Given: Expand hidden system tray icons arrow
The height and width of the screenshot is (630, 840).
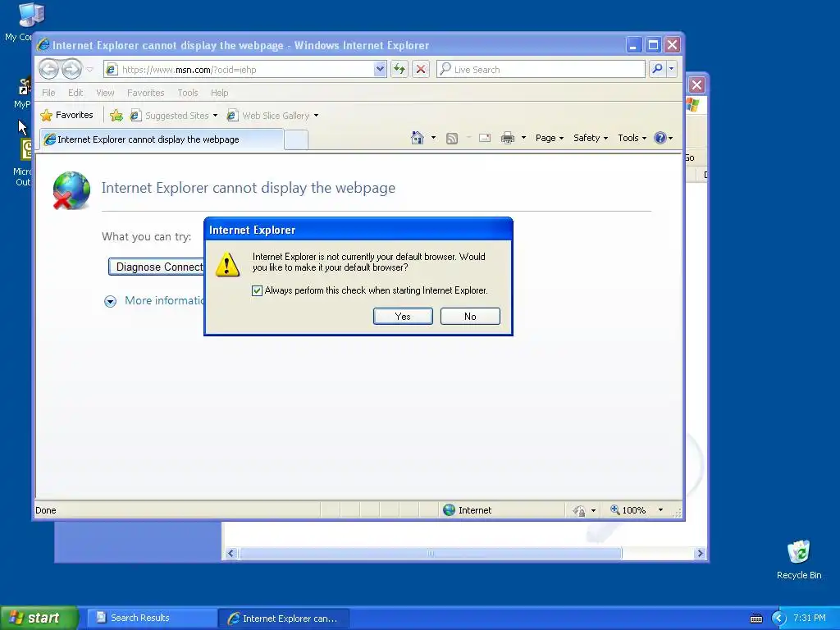Looking at the screenshot, I should click(x=778, y=619).
